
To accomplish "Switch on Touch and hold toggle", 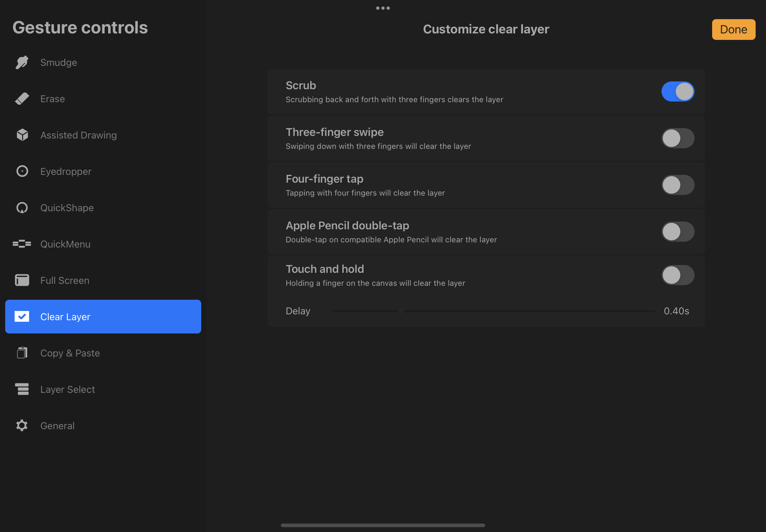I will pos(678,275).
